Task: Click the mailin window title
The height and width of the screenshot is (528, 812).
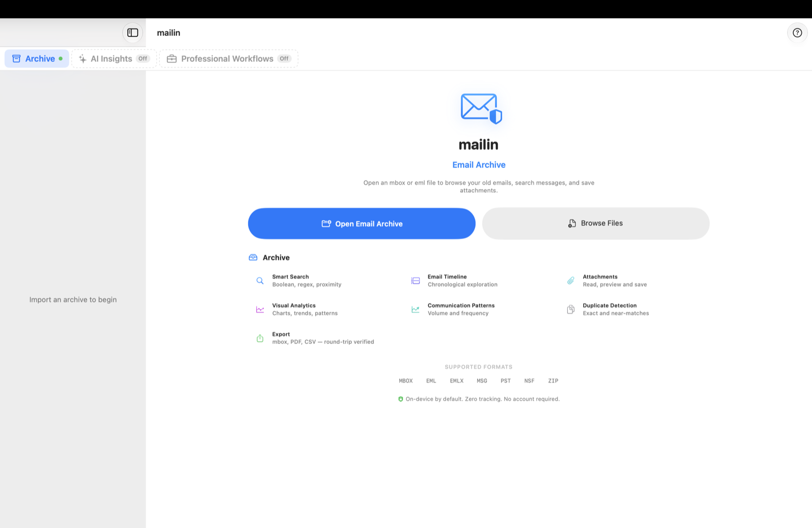Action: tap(168, 32)
